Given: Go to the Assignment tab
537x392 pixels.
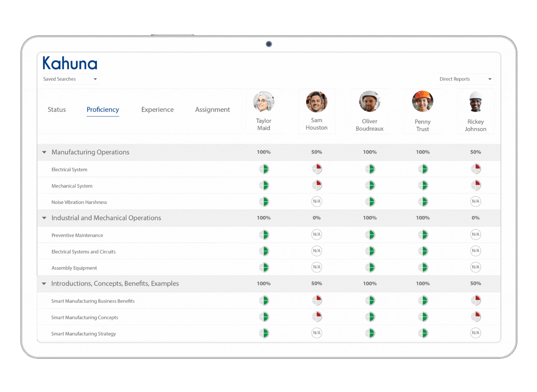Looking at the screenshot, I should tap(213, 110).
